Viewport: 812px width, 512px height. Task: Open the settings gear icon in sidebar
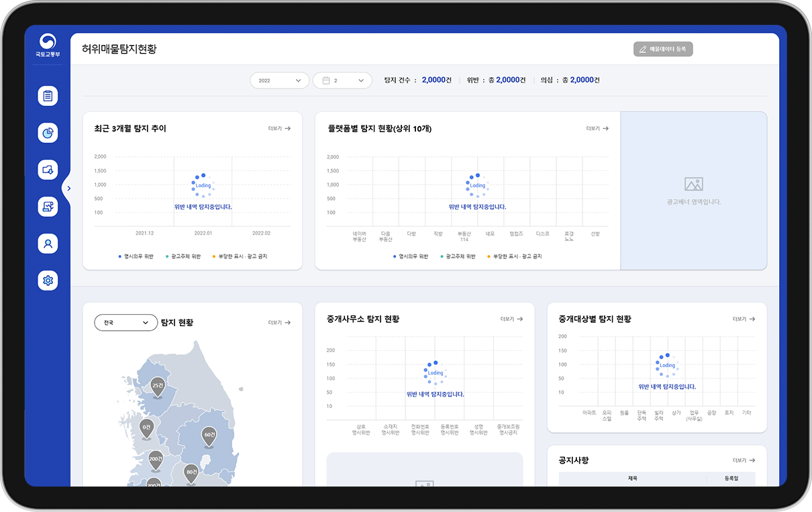pos(48,280)
